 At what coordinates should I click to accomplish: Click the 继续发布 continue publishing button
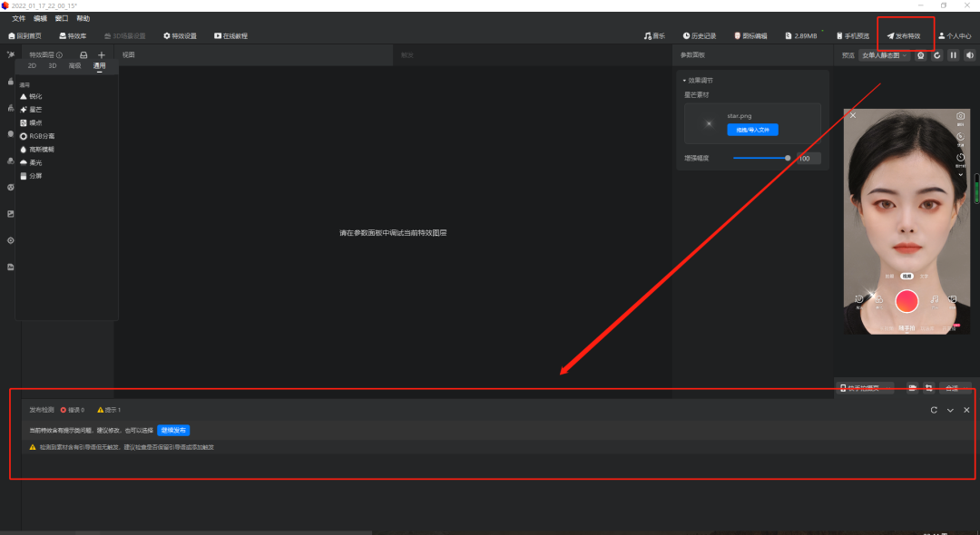point(173,431)
